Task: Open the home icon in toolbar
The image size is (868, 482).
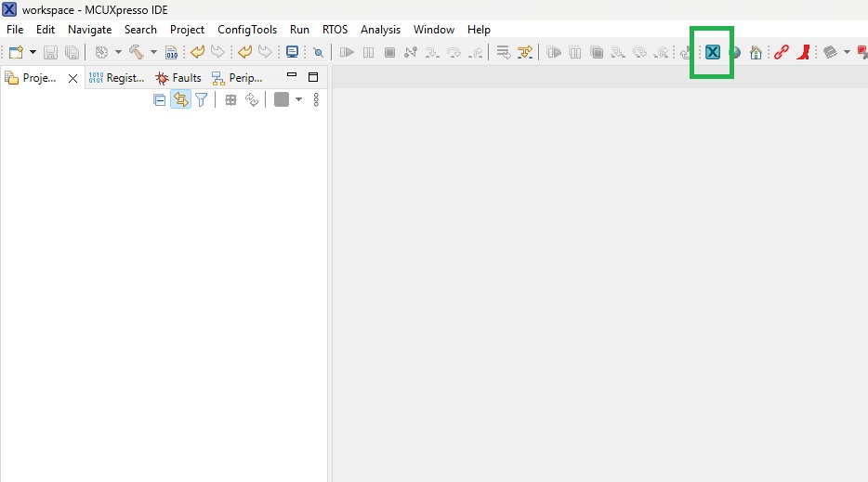Action: (756, 53)
